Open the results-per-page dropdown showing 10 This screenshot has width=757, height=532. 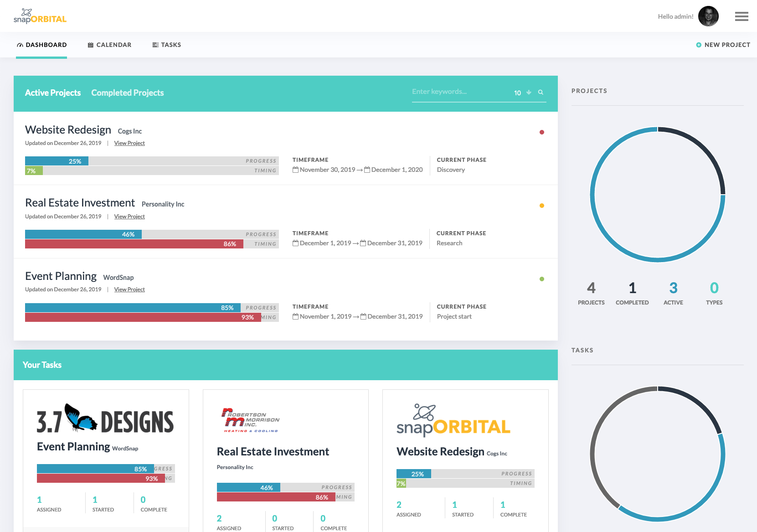522,93
